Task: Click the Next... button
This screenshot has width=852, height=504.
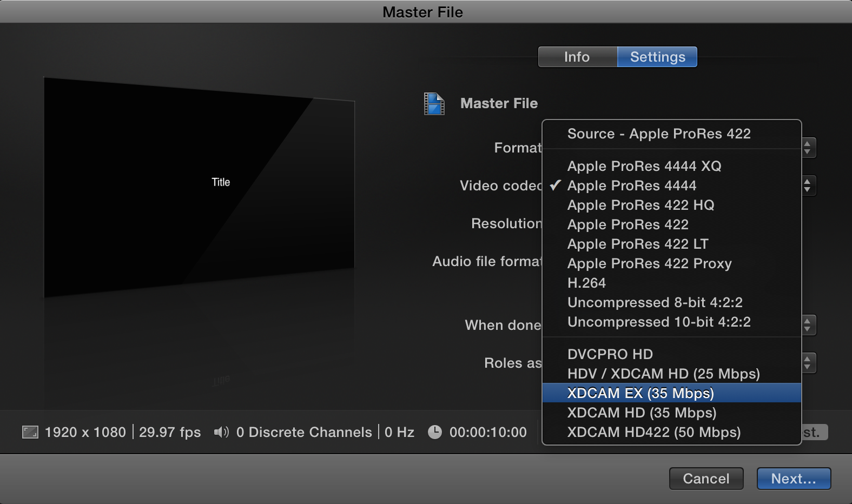Action: (794, 479)
